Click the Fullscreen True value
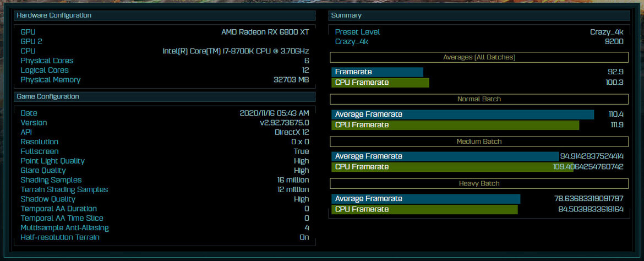The width and height of the screenshot is (644, 261). pyautogui.click(x=302, y=151)
